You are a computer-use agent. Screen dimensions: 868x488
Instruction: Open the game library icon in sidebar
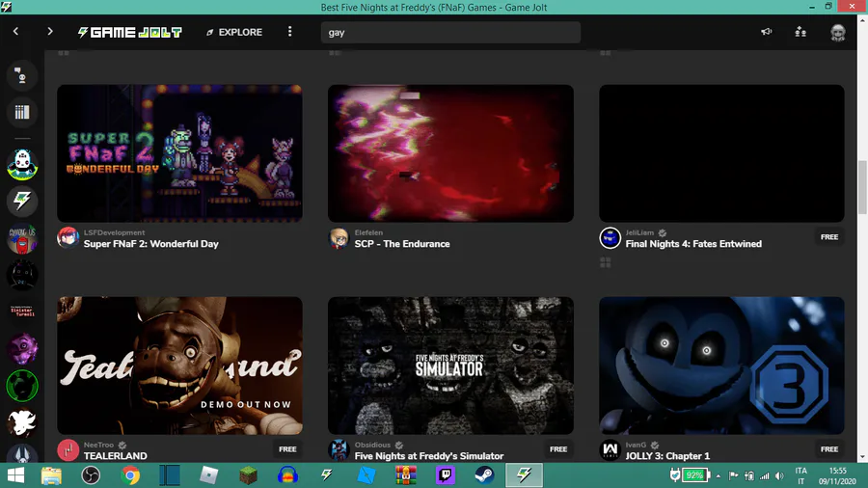(x=22, y=112)
